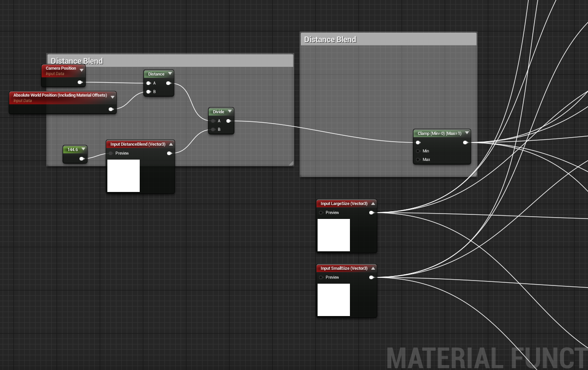Screen dimensions: 588x370
Task: Click the Input SmallSize white preview thumbnail
Action: (334, 300)
